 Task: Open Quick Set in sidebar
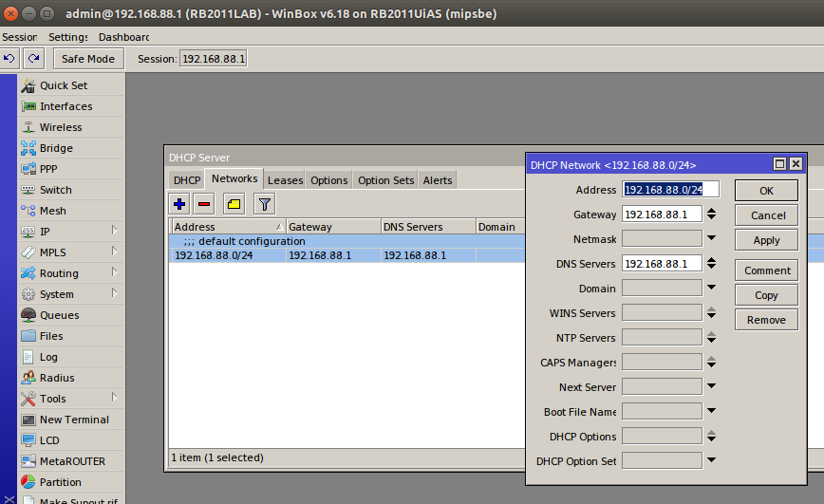point(63,85)
